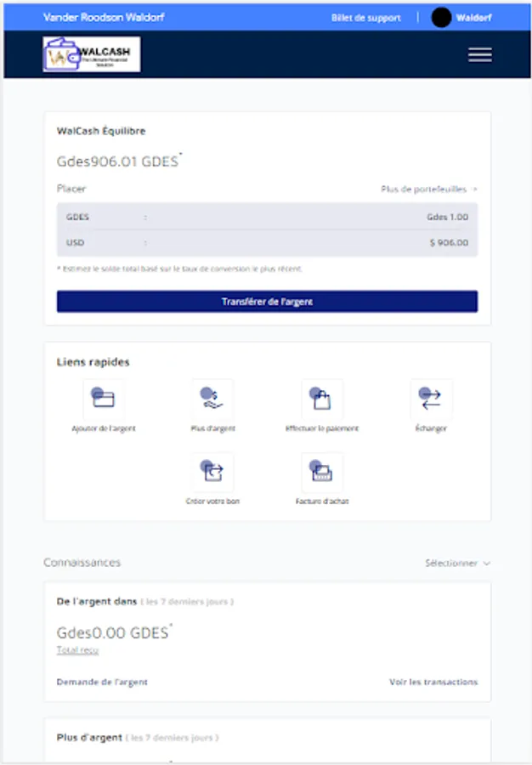Image resolution: width=532 pixels, height=765 pixels.
Task: Select the GDES wallet row
Action: pos(267,217)
